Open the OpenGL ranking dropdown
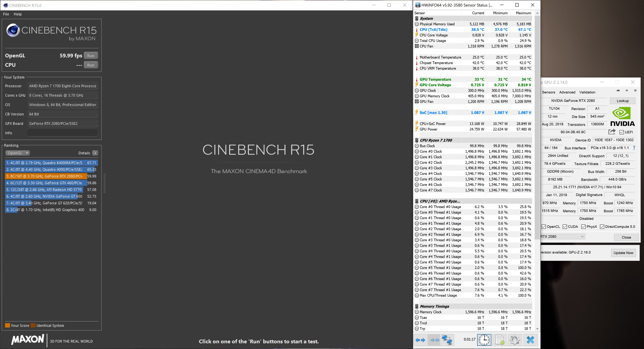Viewport: 644px width, 349px height. [x=17, y=153]
